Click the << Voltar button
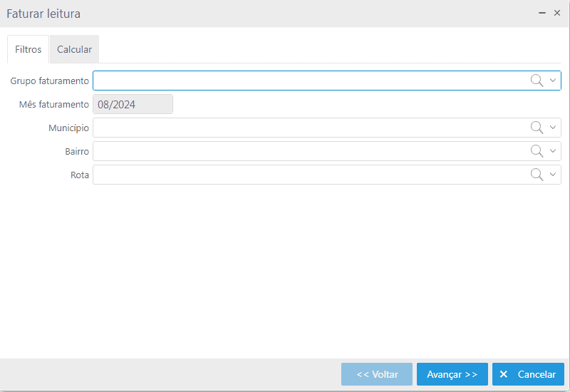This screenshot has width=570, height=392. (x=377, y=374)
